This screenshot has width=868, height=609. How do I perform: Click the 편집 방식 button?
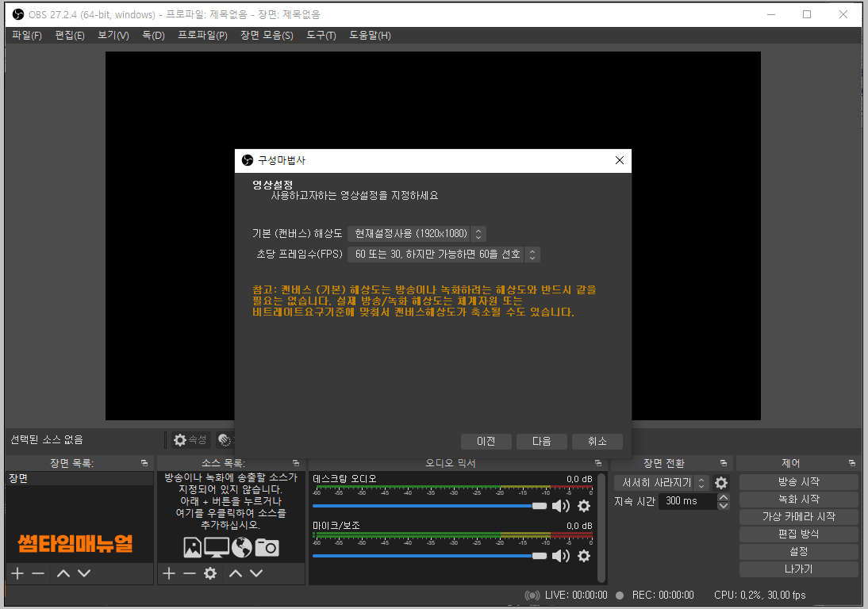(798, 534)
